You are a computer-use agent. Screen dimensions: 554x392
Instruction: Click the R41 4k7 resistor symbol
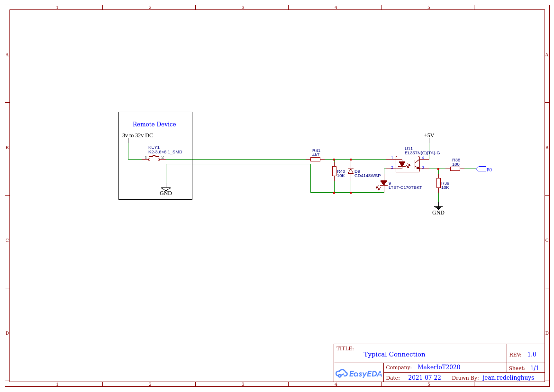(x=315, y=160)
